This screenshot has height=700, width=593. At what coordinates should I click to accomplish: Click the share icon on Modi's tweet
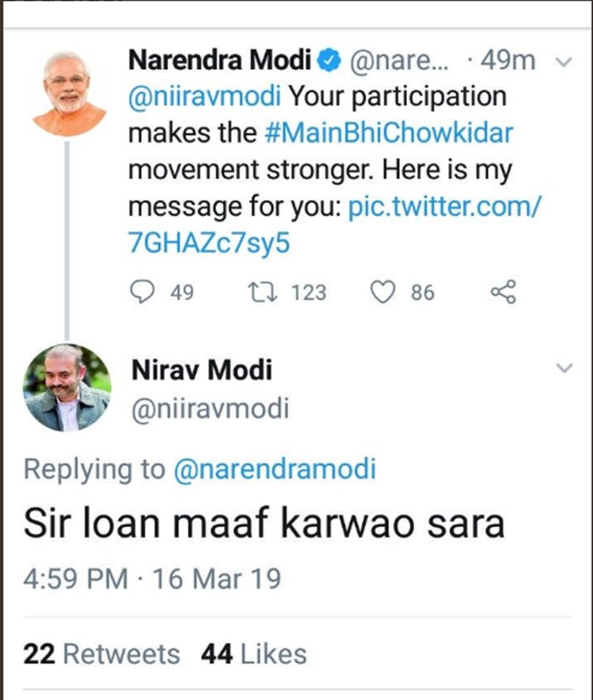click(x=503, y=291)
